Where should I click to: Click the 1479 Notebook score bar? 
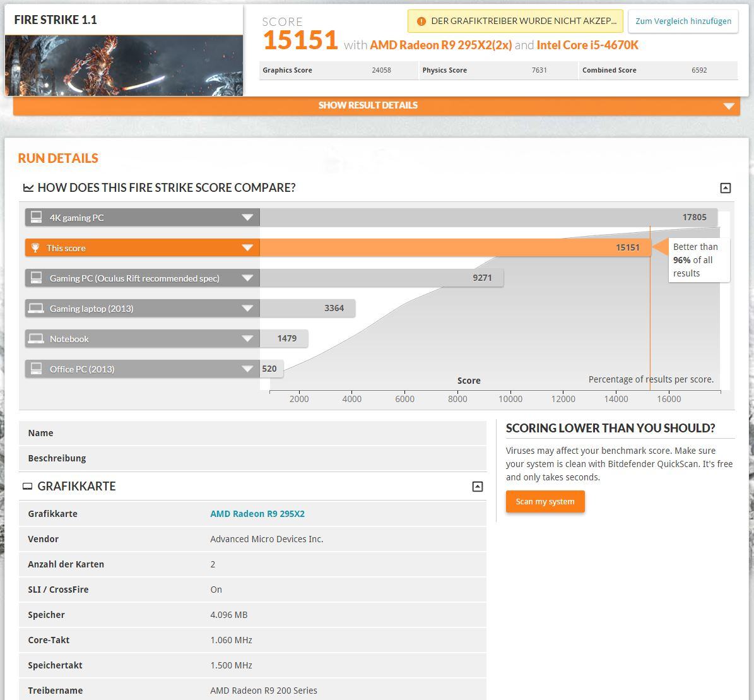click(x=284, y=339)
